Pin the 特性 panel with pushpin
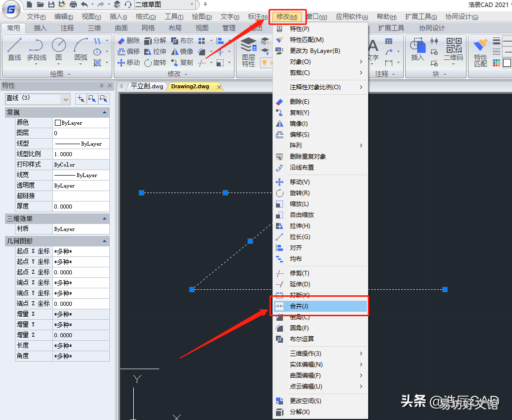The width and height of the screenshot is (512, 420). click(x=101, y=85)
